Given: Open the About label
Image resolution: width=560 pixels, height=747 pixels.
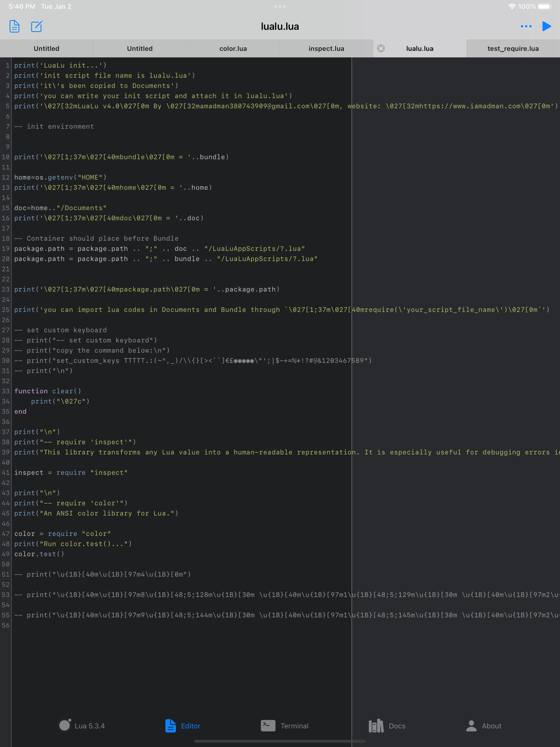Looking at the screenshot, I should 491,726.
